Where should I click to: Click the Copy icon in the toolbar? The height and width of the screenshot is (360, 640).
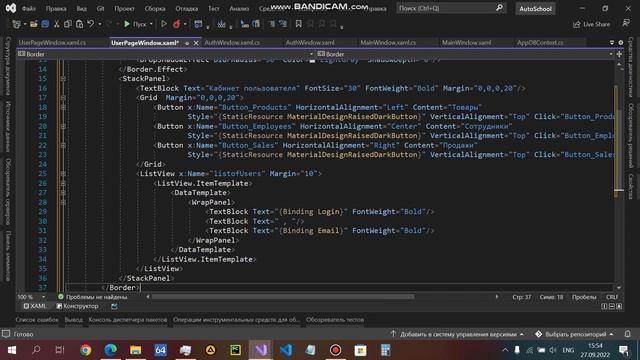coord(68,24)
